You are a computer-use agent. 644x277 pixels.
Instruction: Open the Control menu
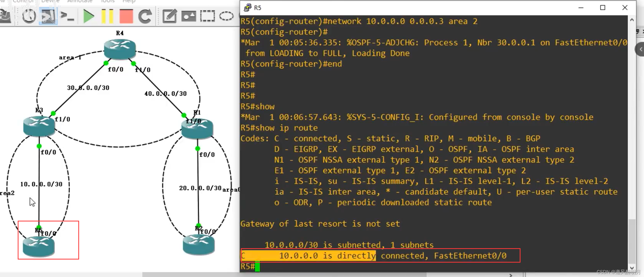23,1
